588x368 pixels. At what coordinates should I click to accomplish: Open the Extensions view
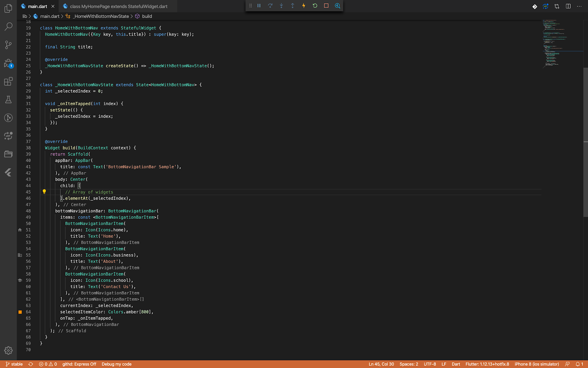pyautogui.click(x=8, y=81)
